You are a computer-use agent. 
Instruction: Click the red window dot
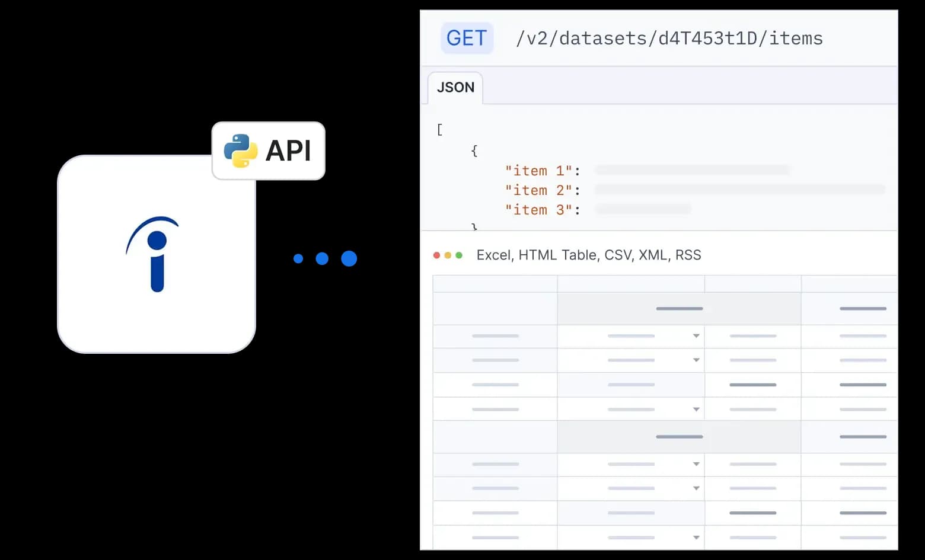pos(436,255)
